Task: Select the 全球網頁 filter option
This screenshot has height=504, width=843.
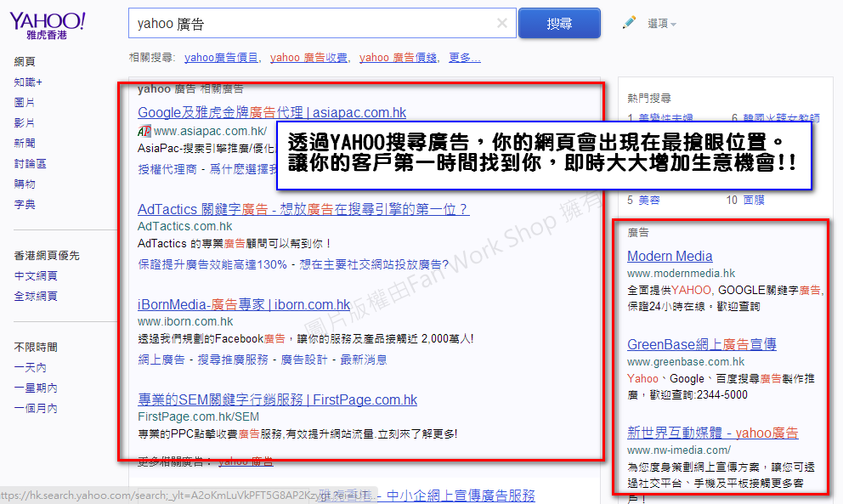Action: [36, 297]
